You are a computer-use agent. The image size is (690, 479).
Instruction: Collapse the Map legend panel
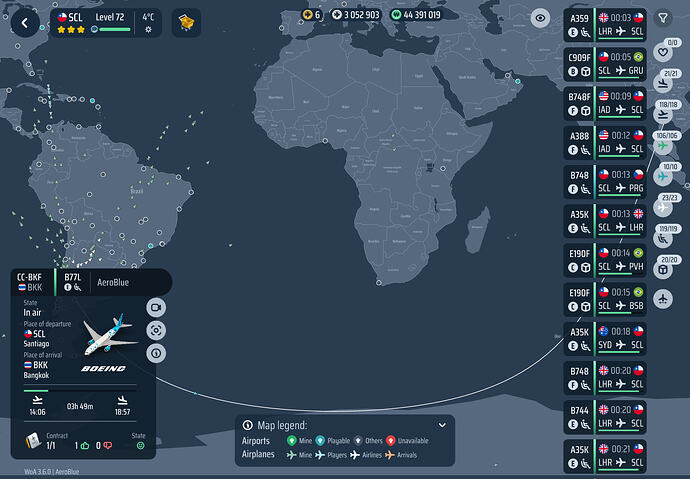click(442, 425)
